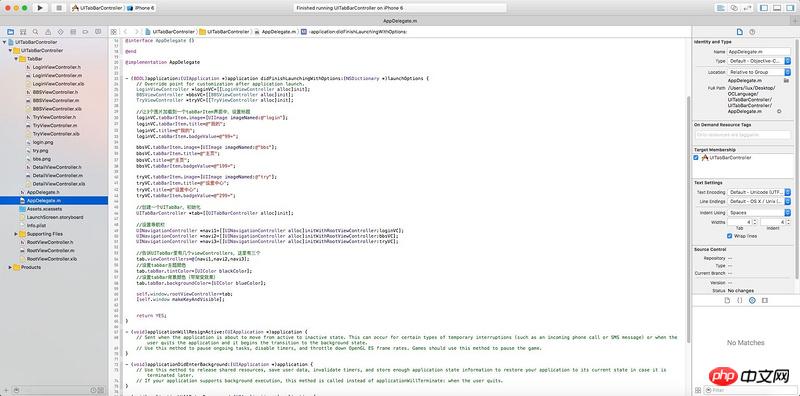
Task: Show the Code Snippet library braces icon
Action: click(x=740, y=301)
